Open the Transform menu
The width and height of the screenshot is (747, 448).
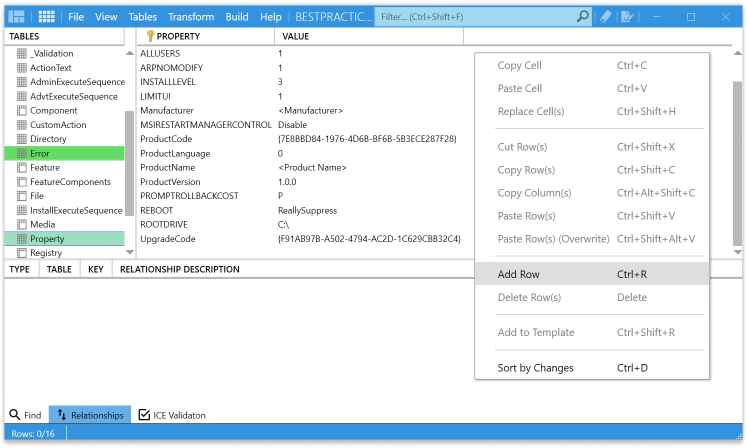point(191,17)
